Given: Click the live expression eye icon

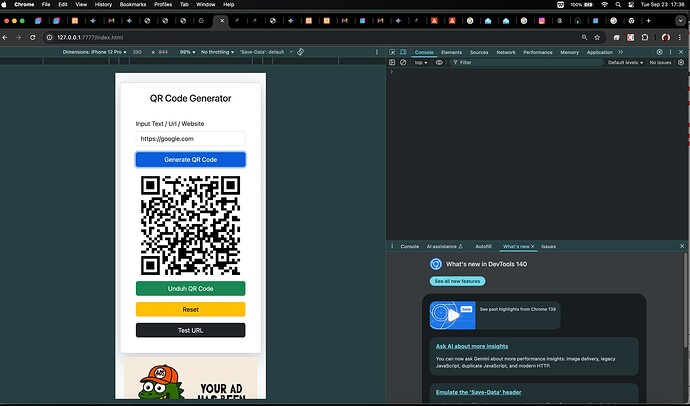Looking at the screenshot, I should pyautogui.click(x=438, y=62).
